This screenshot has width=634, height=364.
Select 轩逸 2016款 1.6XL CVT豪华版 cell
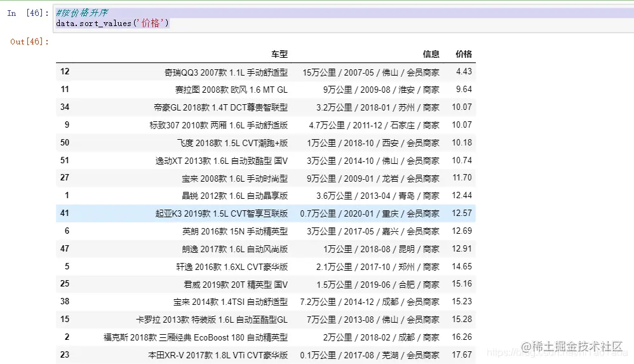(232, 267)
